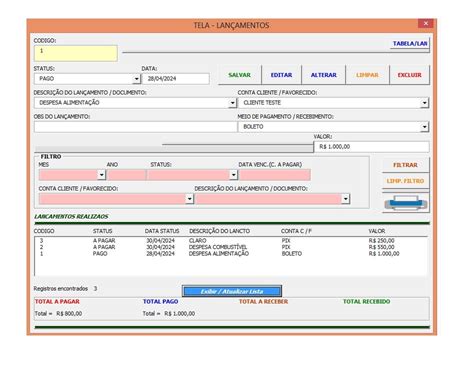Apply filters with the FILTRAR button

[x=405, y=165]
